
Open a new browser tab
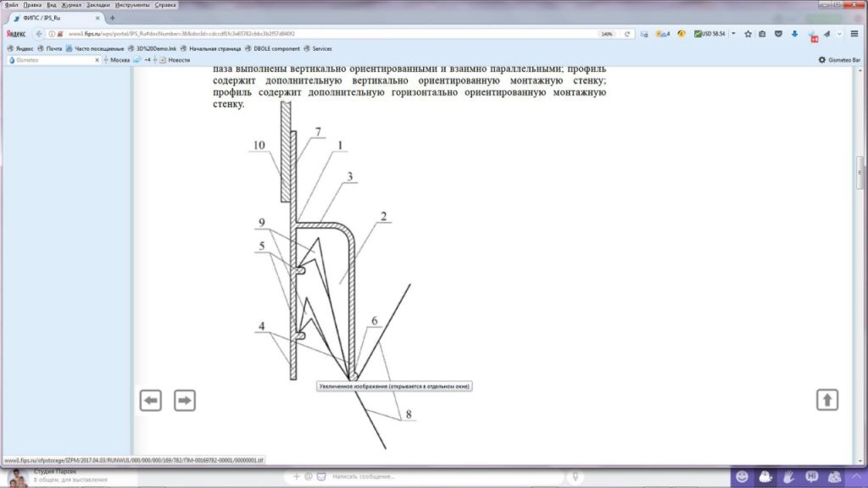click(x=113, y=19)
